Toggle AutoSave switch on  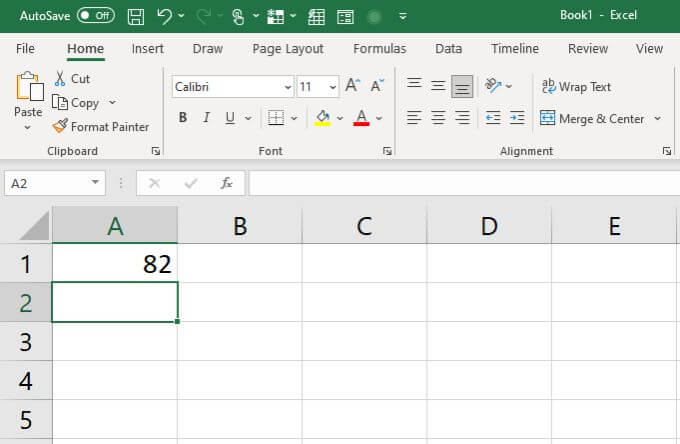coord(96,16)
